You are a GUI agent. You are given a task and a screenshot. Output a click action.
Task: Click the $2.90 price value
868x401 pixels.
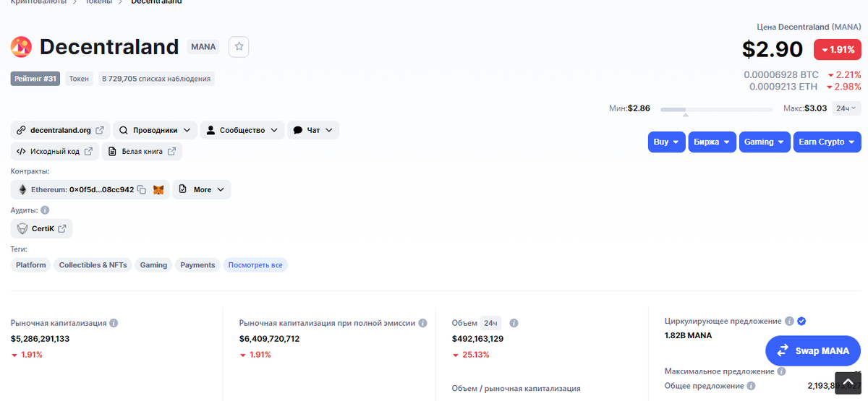point(773,49)
